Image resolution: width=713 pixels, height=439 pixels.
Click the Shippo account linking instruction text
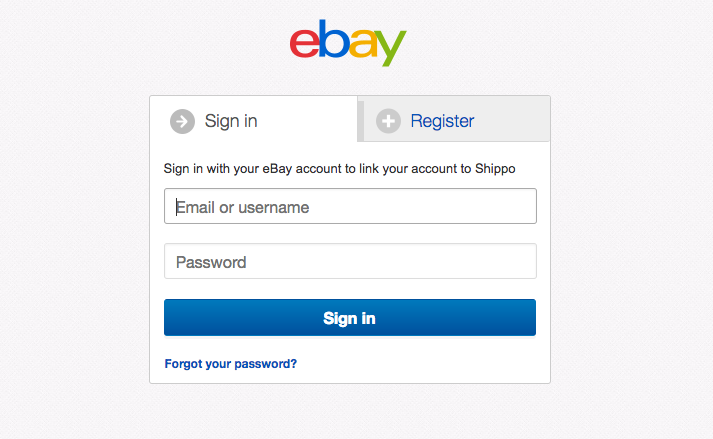(x=339, y=169)
